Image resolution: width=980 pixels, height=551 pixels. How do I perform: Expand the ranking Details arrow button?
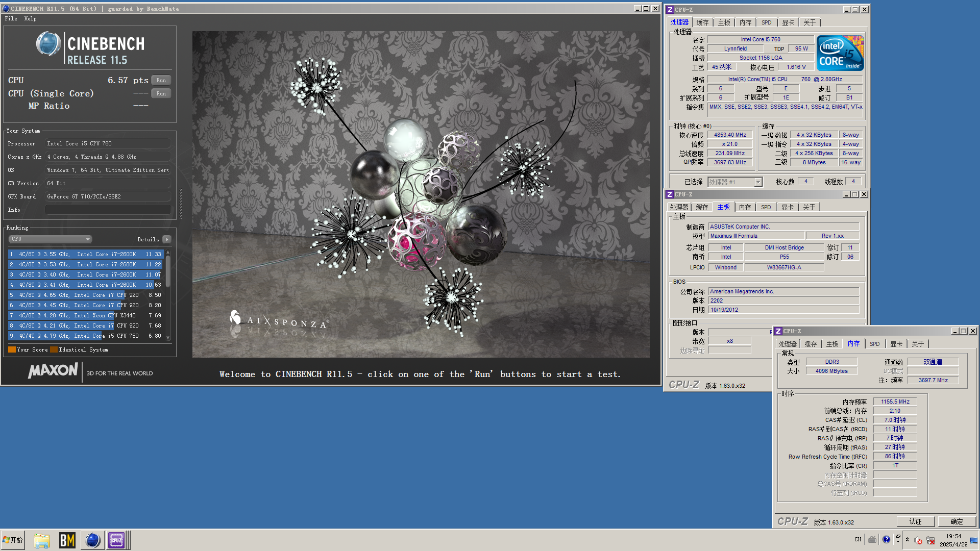(167, 239)
